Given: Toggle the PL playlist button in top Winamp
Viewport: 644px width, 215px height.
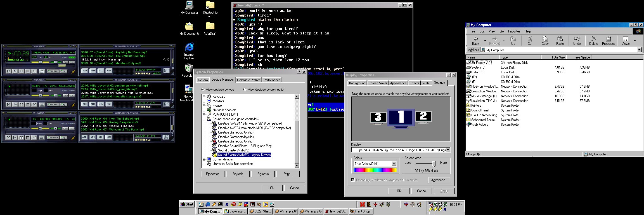Looking at the screenshot, I should click(72, 62).
